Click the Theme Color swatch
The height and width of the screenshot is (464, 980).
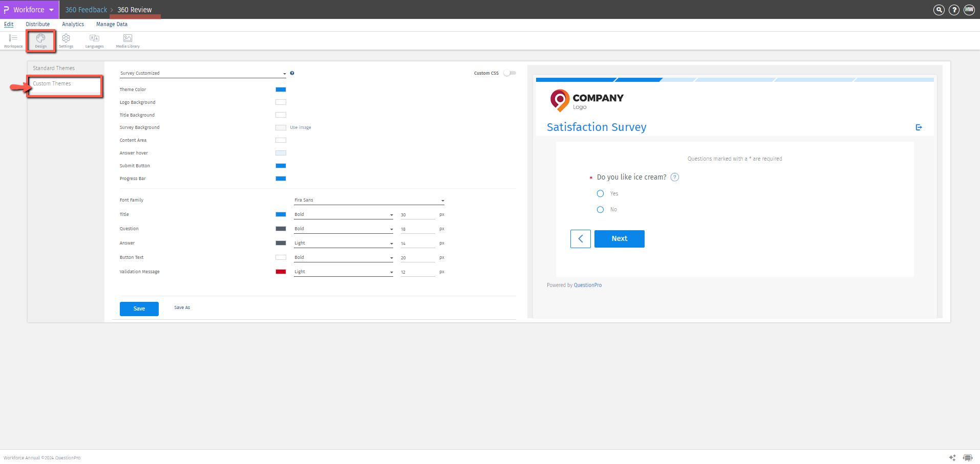tap(281, 90)
